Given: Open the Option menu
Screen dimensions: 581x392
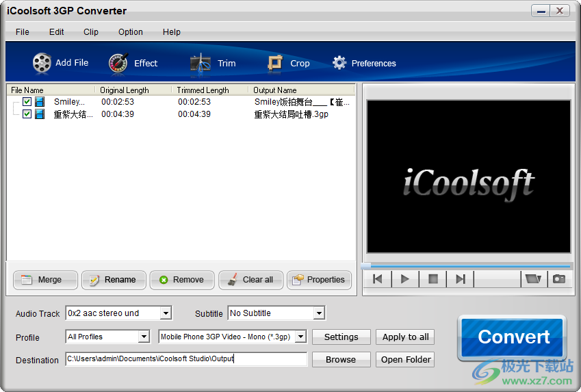Looking at the screenshot, I should tap(131, 32).
